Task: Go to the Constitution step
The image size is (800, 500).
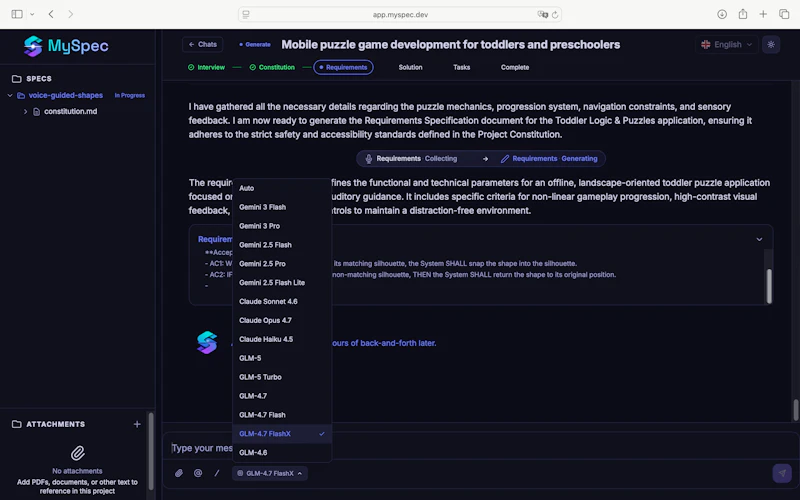Action: click(272, 67)
